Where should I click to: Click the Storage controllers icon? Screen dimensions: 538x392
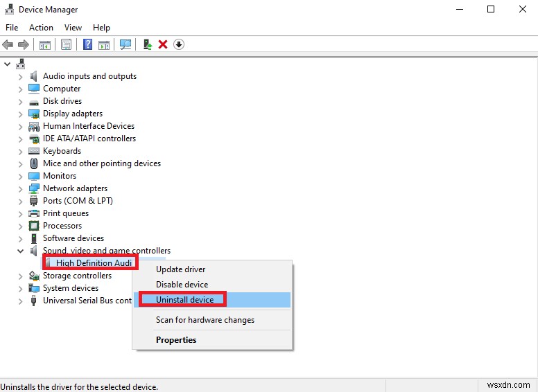click(x=34, y=276)
